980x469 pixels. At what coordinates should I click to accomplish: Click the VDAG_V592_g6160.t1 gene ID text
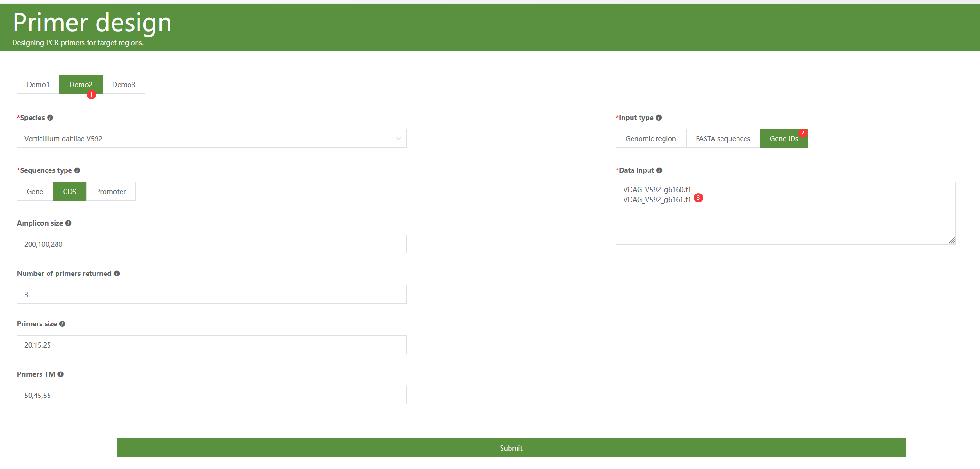[x=657, y=190]
